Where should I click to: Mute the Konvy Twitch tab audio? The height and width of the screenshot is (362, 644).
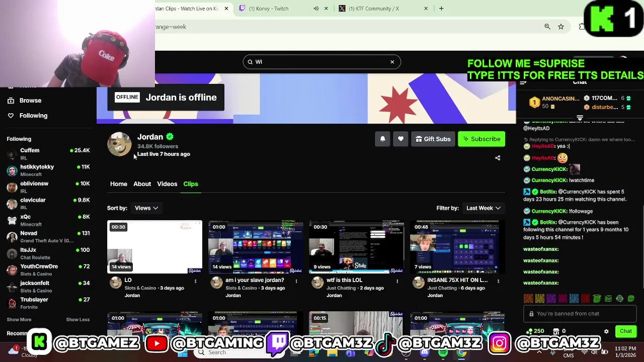click(x=316, y=9)
